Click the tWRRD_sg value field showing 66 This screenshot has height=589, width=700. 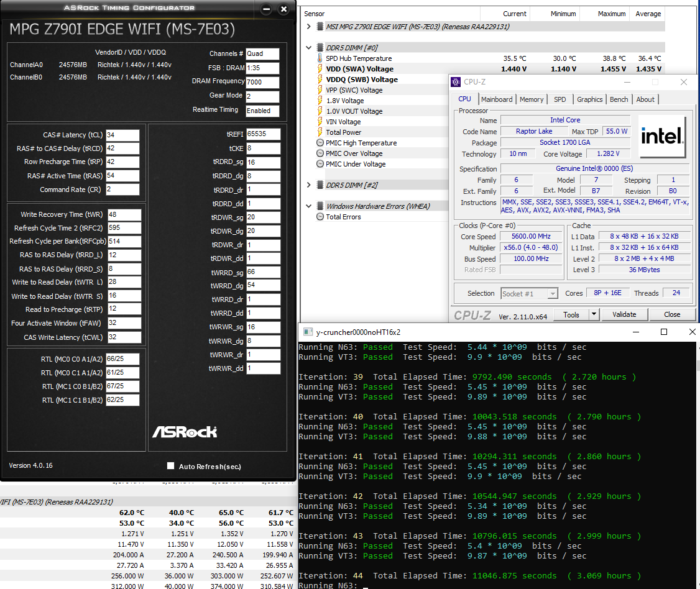264,272
